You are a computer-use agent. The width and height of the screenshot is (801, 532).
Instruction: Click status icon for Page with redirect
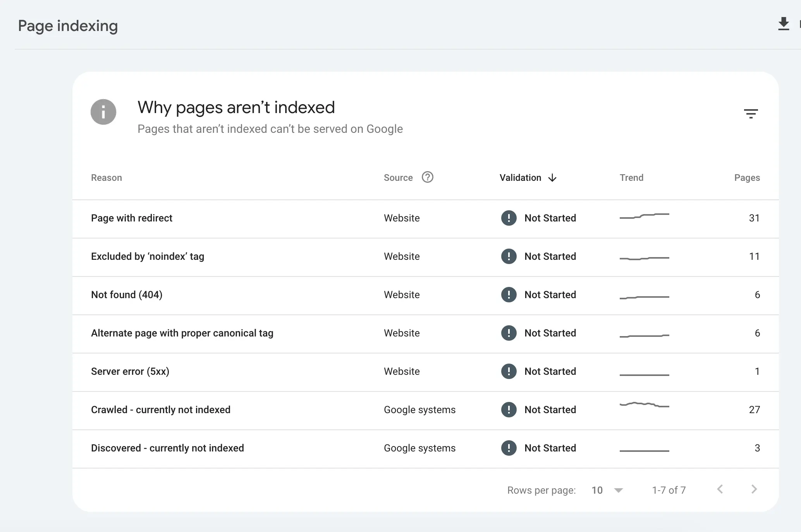[x=509, y=218]
